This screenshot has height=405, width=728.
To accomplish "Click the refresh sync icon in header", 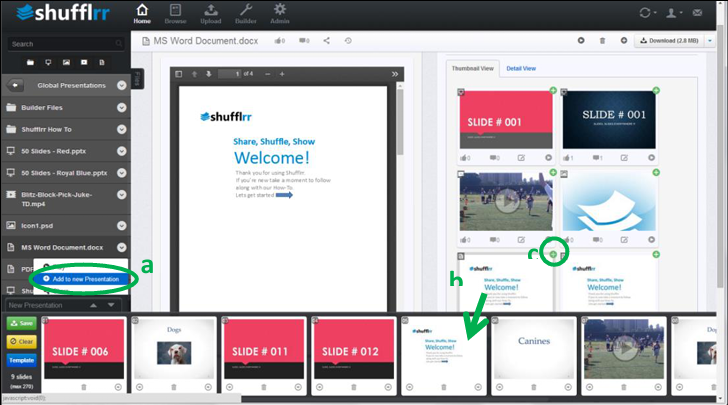I will (x=645, y=13).
